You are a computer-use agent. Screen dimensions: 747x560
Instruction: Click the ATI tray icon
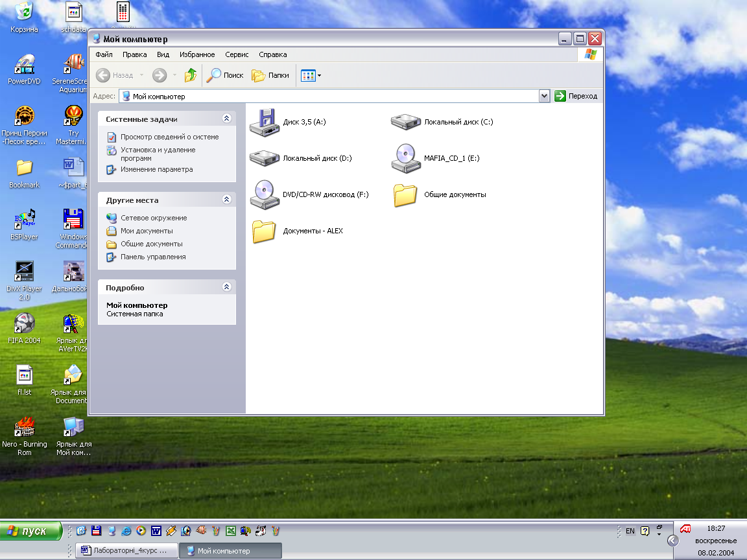tap(685, 529)
